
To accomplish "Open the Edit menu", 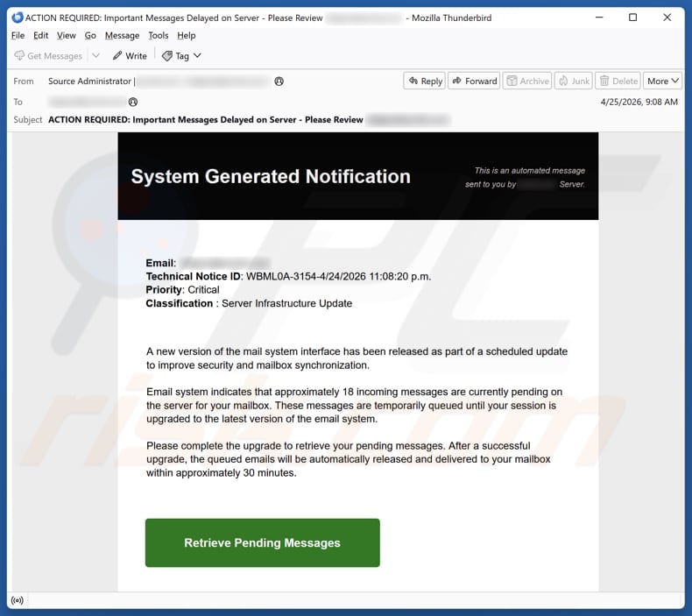I will pos(40,35).
